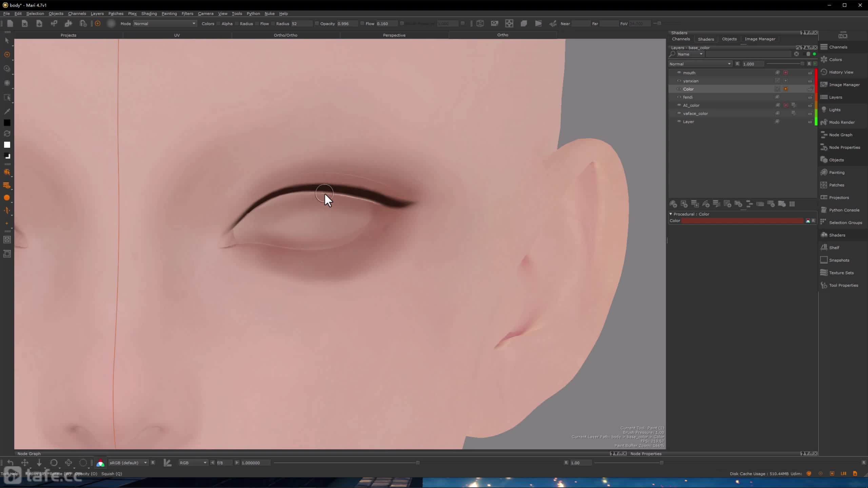Screen dimensions: 868x488
Task: Click the gain exposure slider in bottom toolbar
Action: pyautogui.click(x=418, y=463)
